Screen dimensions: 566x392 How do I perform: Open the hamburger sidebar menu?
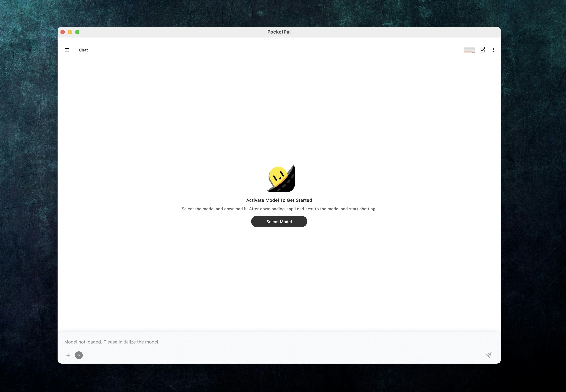pyautogui.click(x=67, y=50)
